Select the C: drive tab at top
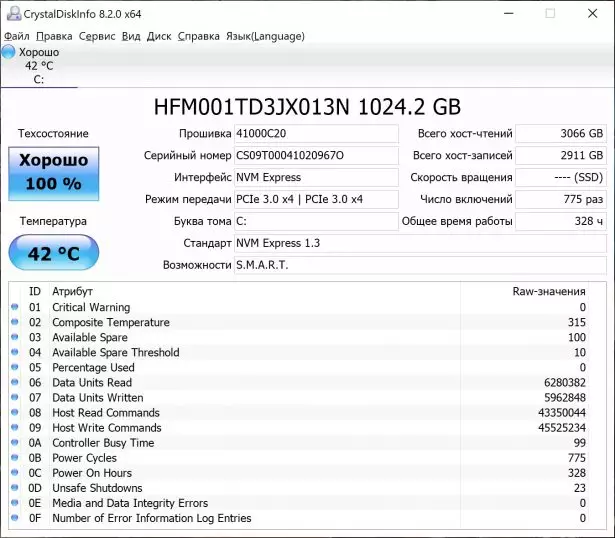 (x=39, y=66)
